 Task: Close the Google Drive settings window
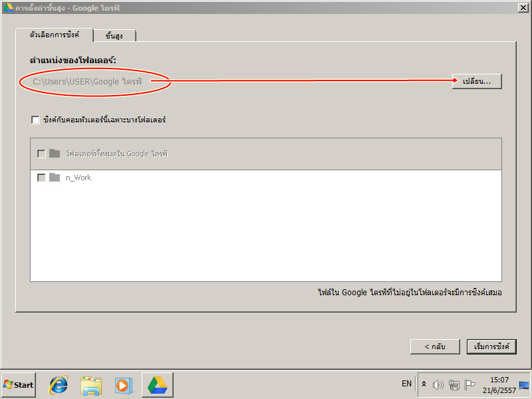pos(523,7)
